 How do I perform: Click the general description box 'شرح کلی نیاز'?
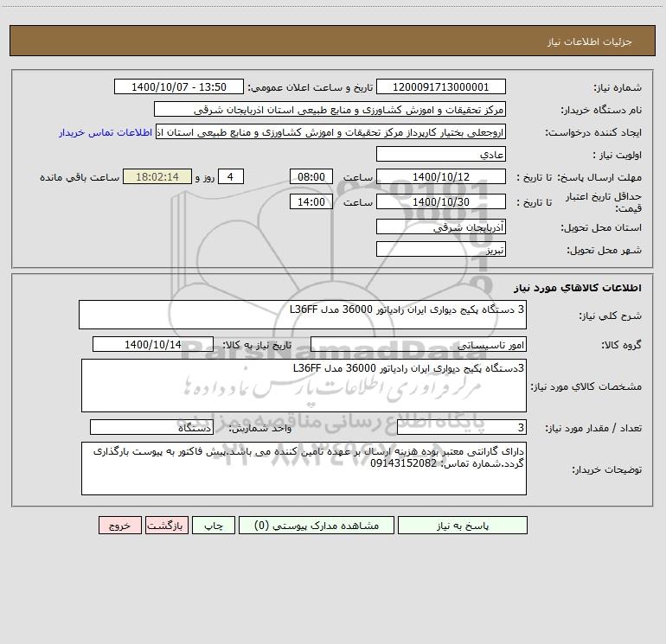303,315
